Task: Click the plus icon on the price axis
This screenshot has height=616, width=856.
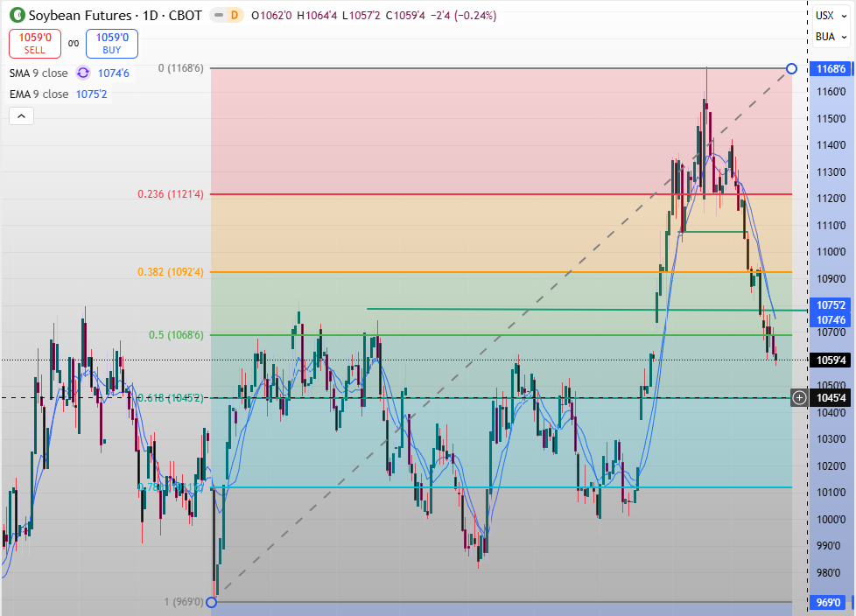Action: click(799, 398)
